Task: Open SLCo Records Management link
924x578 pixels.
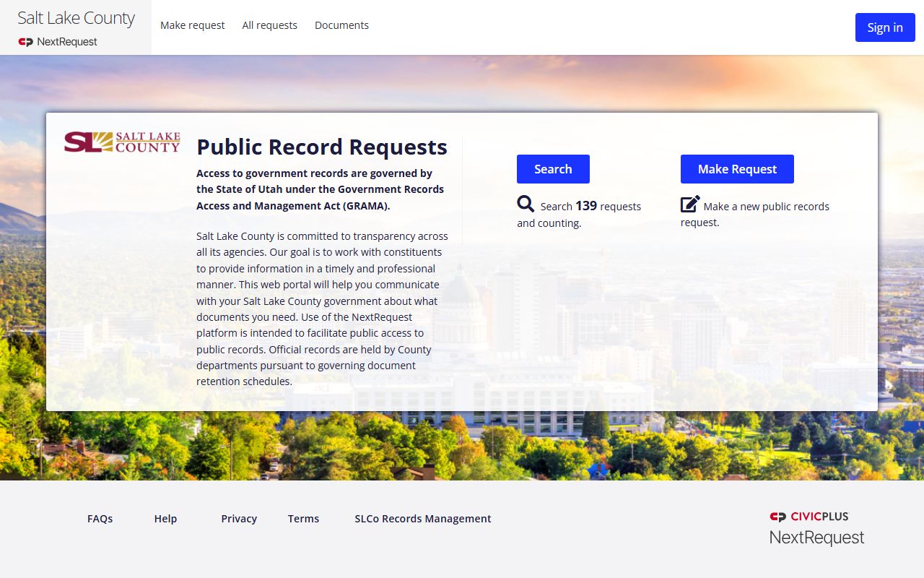Action: point(423,519)
